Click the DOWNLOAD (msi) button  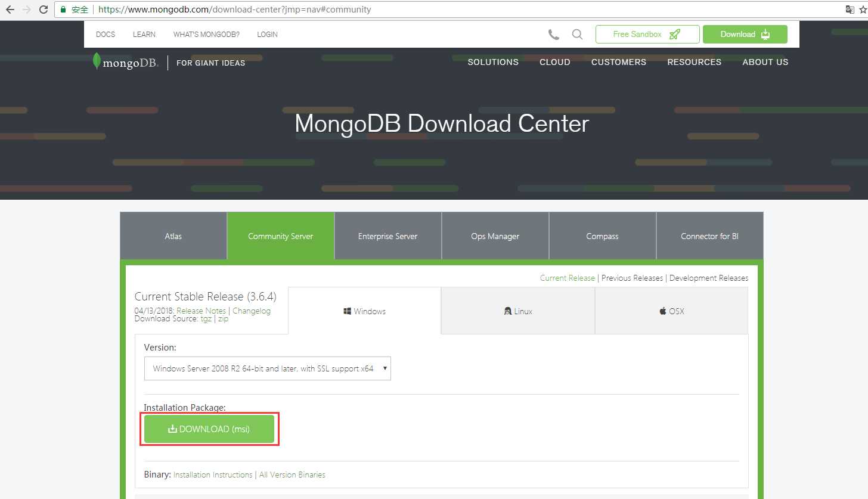(x=209, y=429)
